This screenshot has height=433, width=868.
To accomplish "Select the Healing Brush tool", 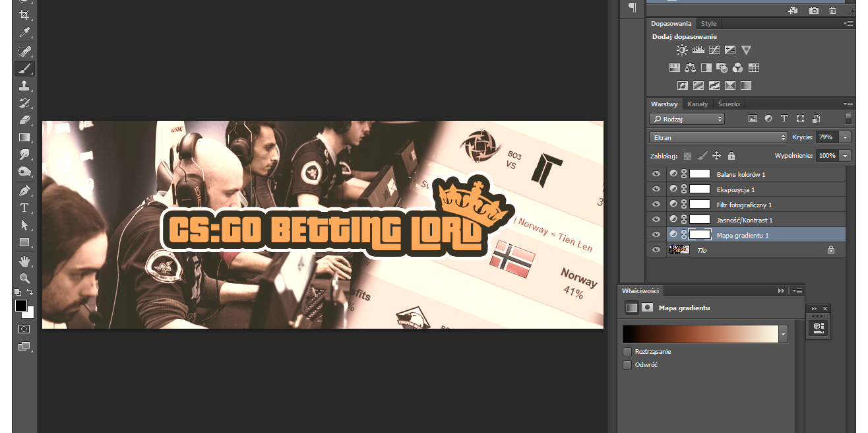I will (x=24, y=51).
